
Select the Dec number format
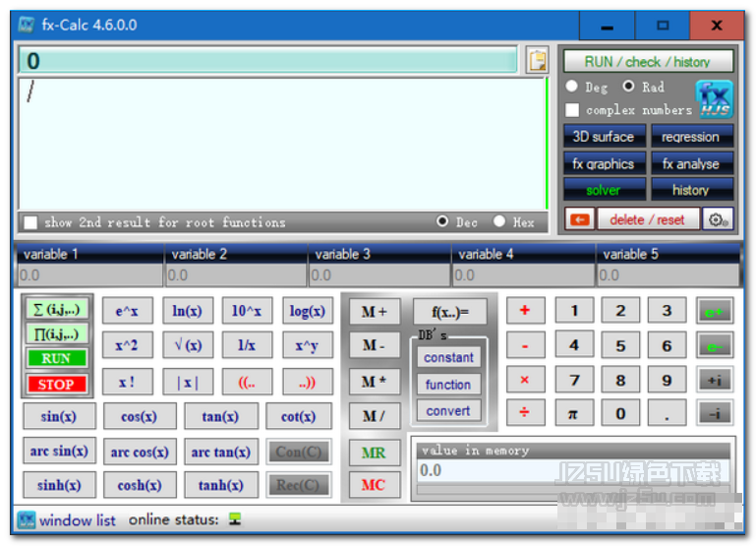click(x=442, y=221)
